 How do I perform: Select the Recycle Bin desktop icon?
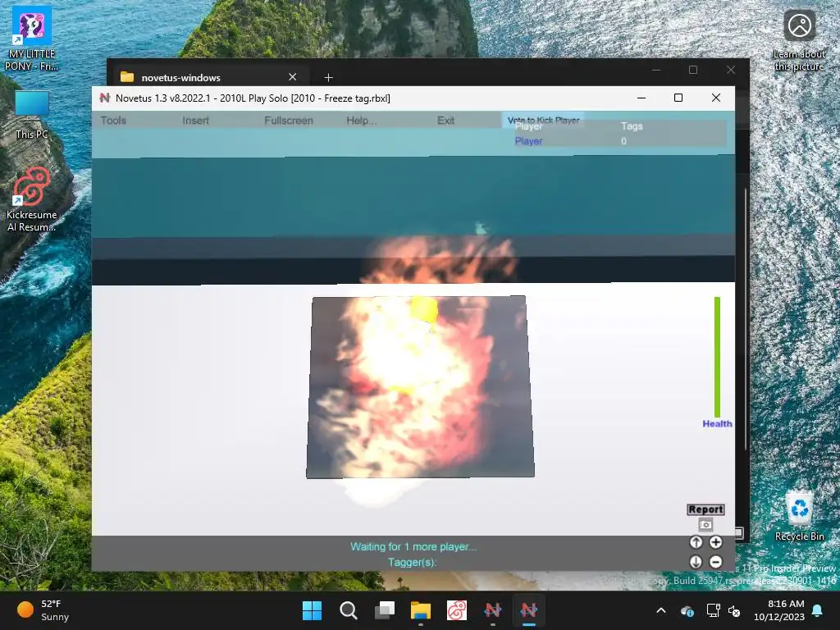[x=799, y=517]
